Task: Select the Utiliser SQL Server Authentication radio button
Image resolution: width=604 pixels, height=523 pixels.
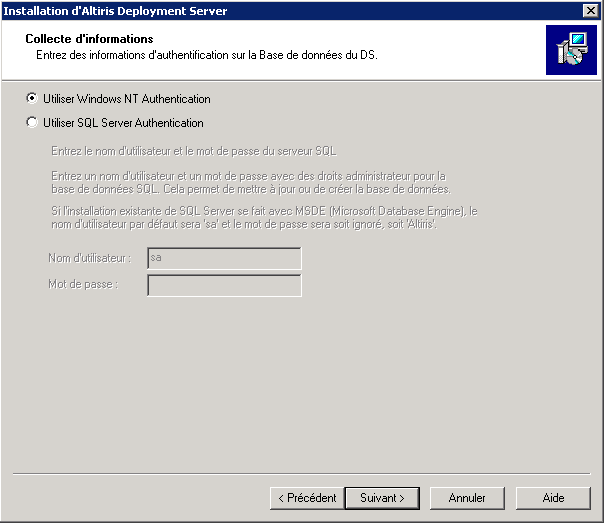Action: click(x=33, y=123)
